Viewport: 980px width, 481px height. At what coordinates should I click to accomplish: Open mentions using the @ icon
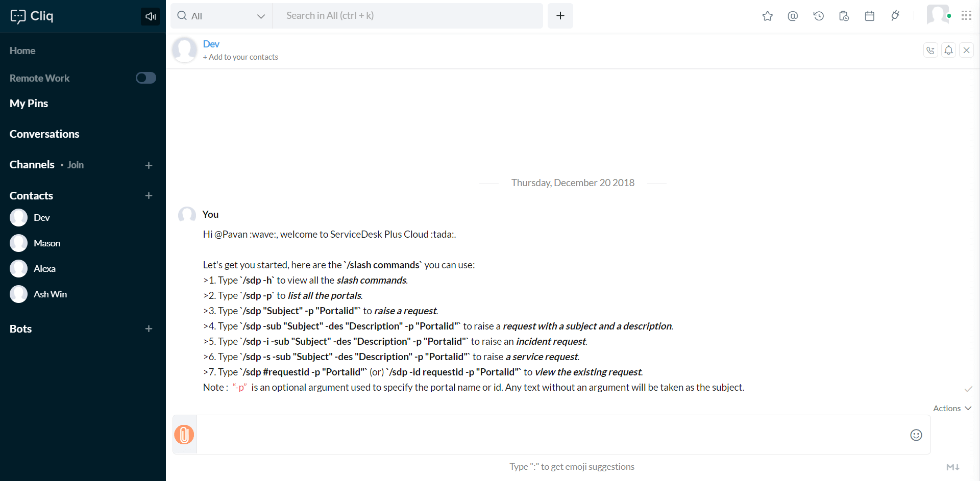[x=793, y=16]
